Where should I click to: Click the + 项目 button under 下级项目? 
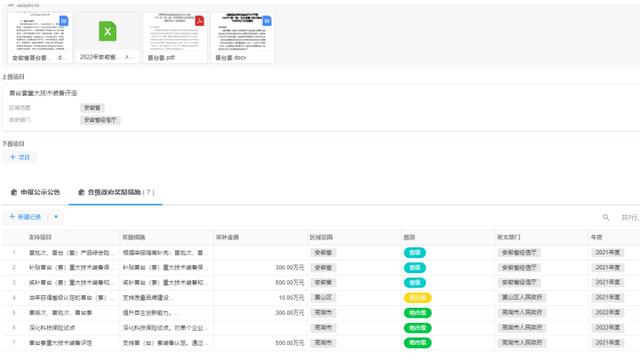pos(20,157)
